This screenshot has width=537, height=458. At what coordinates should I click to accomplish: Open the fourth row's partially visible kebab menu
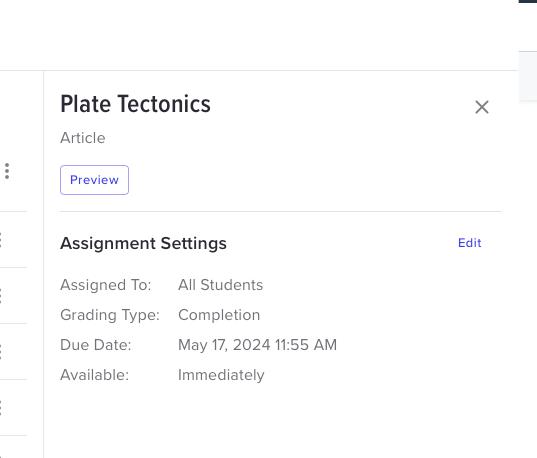pos(1,351)
